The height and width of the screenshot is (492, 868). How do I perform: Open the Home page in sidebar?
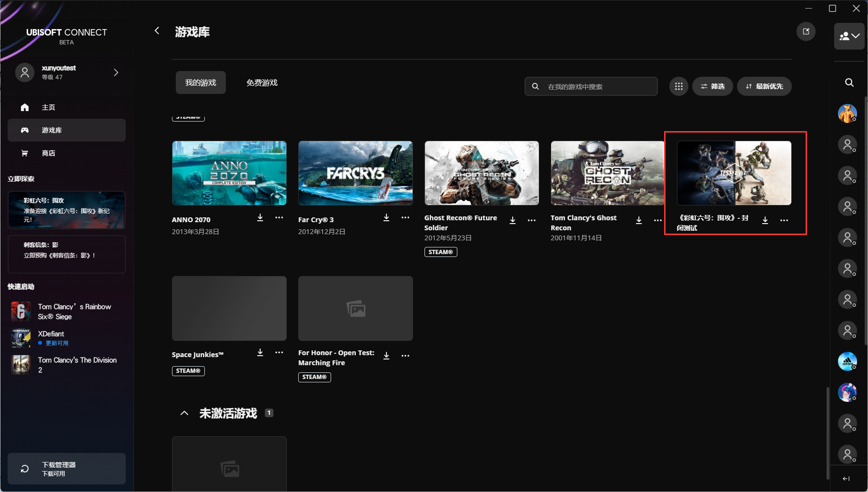tap(67, 107)
